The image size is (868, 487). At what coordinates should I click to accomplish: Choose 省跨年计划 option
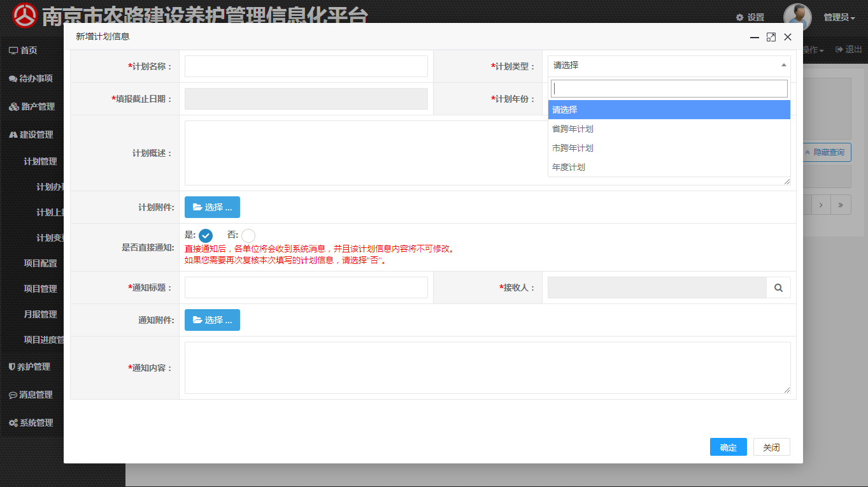669,129
